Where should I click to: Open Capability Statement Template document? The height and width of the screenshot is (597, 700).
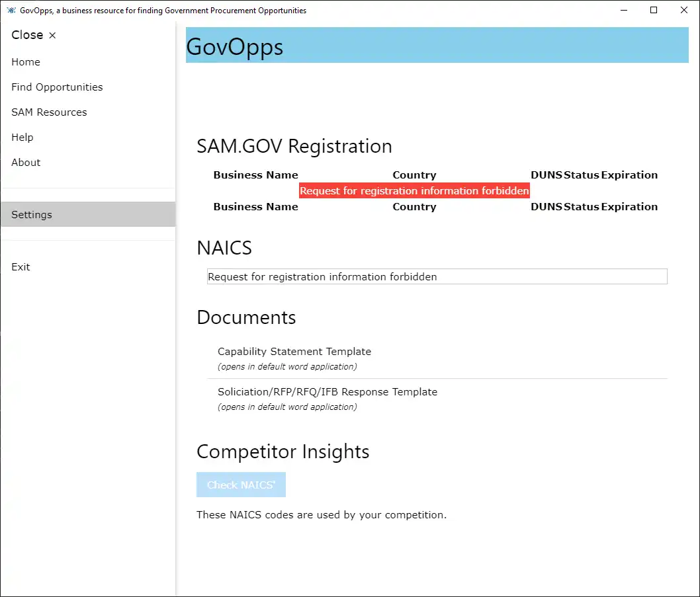tap(294, 352)
